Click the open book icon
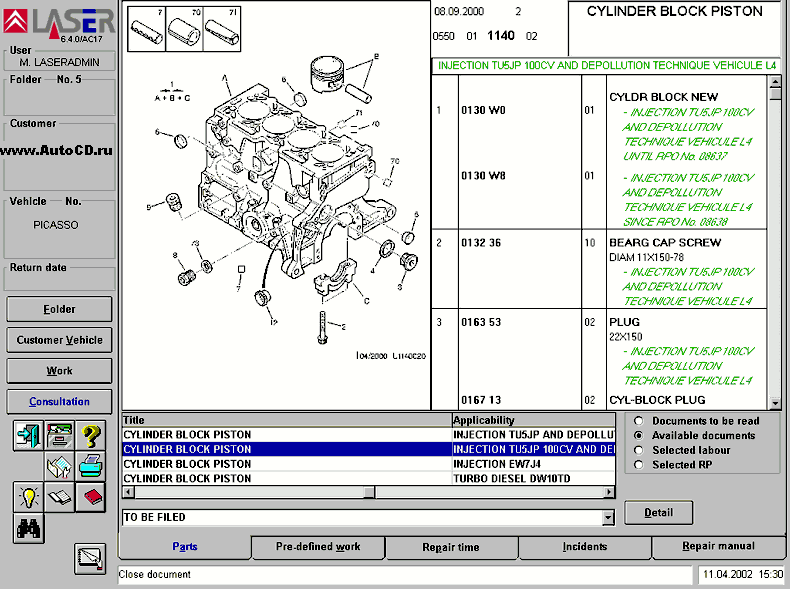The image size is (790, 589). pyautogui.click(x=60, y=497)
